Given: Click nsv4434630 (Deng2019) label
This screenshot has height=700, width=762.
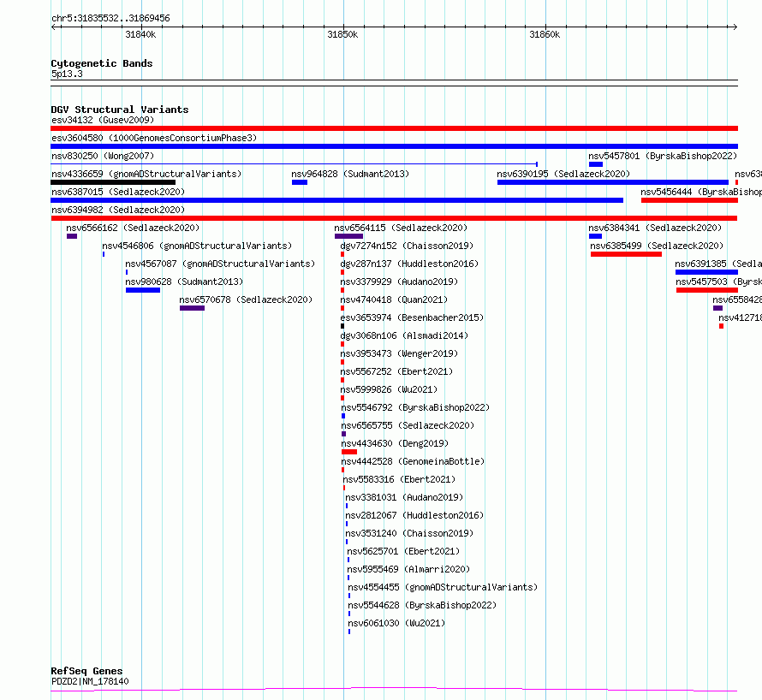Looking at the screenshot, I should [x=395, y=443].
